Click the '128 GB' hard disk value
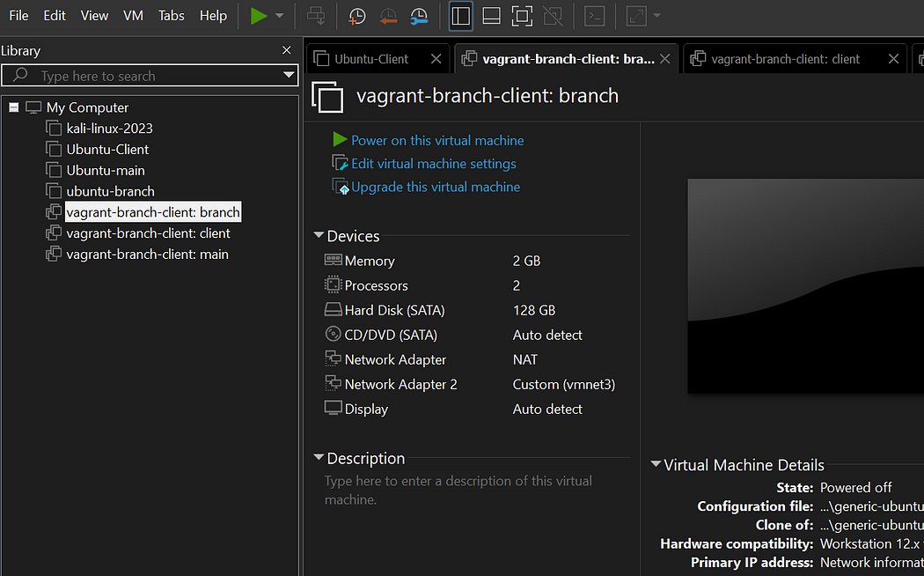The height and width of the screenshot is (576, 924). (534, 310)
